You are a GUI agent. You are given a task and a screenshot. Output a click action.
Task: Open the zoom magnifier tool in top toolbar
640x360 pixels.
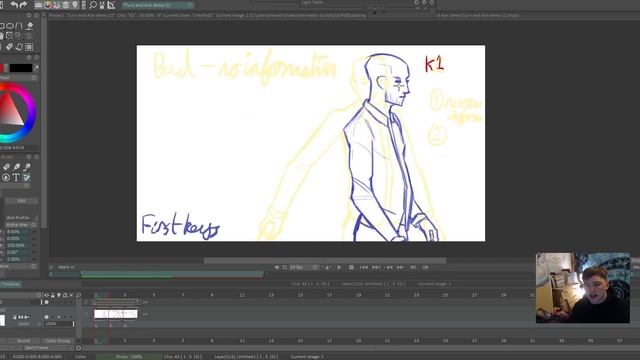(x=93, y=5)
